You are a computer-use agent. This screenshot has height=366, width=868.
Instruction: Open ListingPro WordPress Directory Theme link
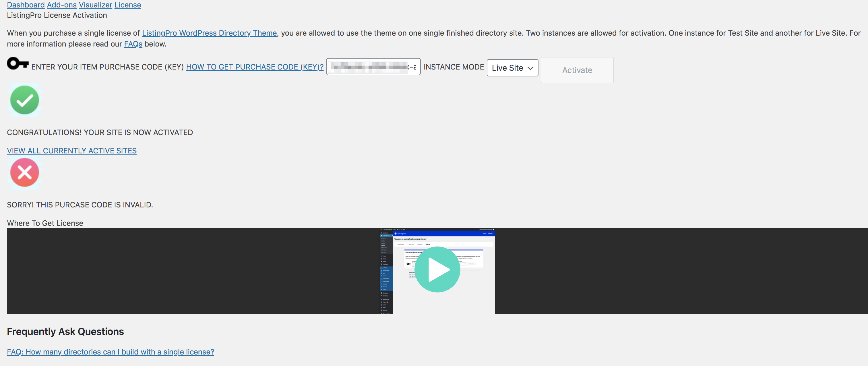[x=209, y=33]
